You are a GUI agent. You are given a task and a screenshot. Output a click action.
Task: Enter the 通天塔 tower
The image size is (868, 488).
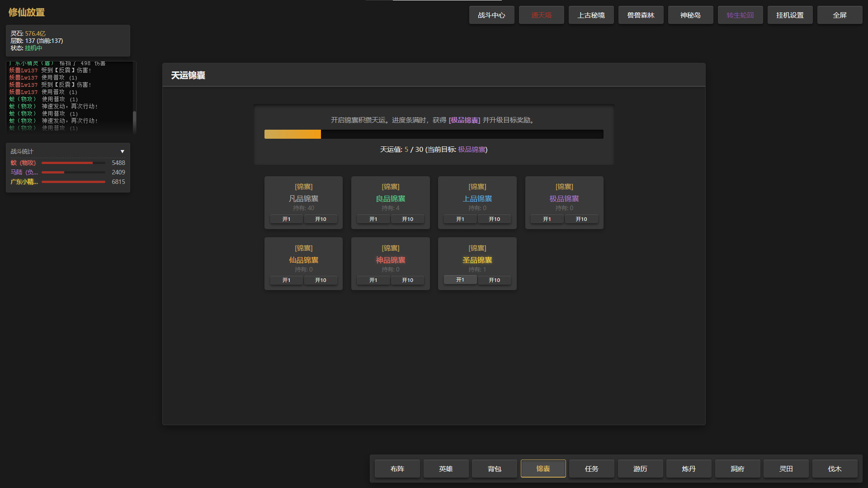[x=541, y=15]
